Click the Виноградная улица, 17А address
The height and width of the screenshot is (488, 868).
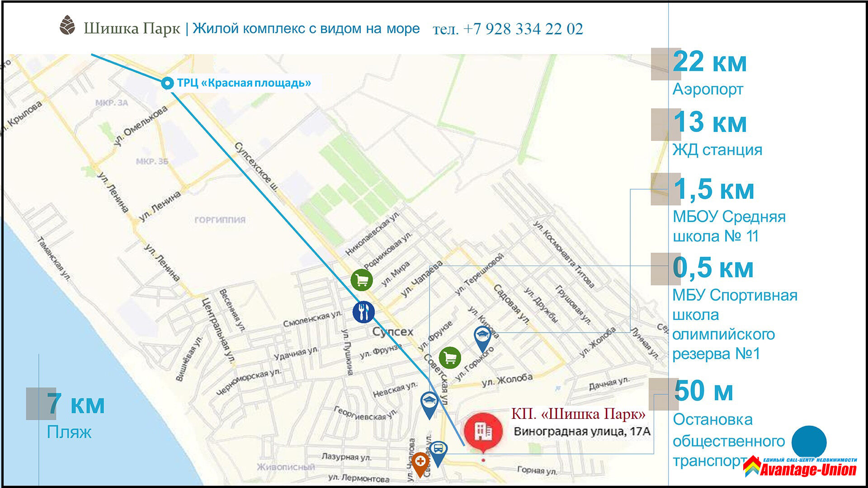point(582,432)
